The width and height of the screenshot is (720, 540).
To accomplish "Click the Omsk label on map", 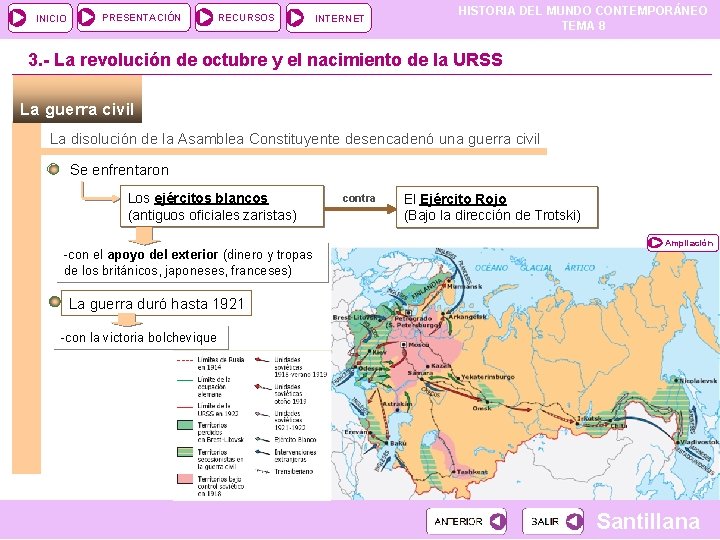I will click(x=481, y=408).
